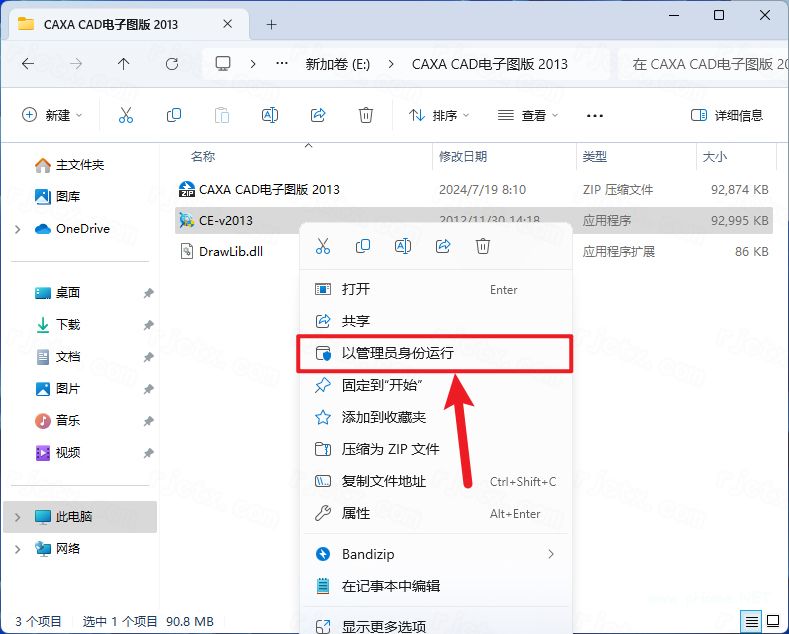The height and width of the screenshot is (634, 789).
Task: Close the CAXA CAD电子图版 2013 tab
Action: pyautogui.click(x=227, y=24)
